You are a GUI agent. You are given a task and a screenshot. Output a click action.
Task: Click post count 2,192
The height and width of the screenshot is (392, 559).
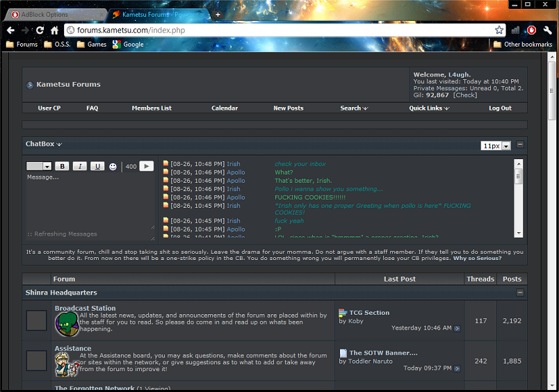tap(512, 320)
